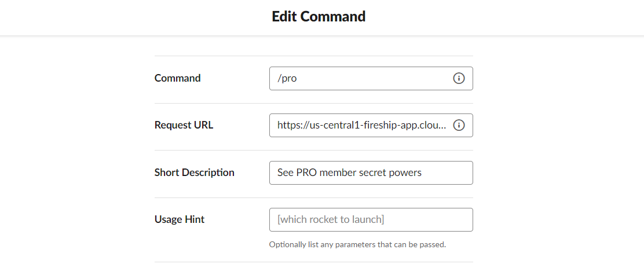
Task: Click the "Edit Command" page heading
Action: [x=319, y=16]
